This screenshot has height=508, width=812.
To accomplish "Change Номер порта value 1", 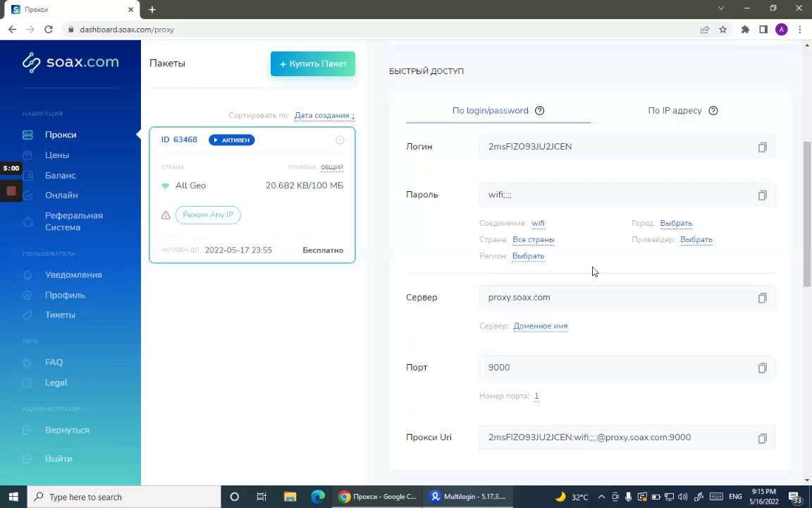I will [536, 396].
